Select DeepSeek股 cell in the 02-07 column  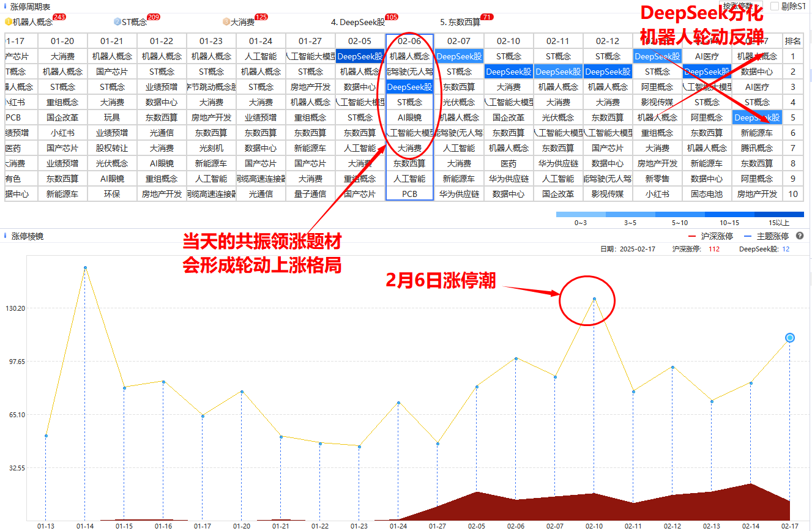pos(459,56)
